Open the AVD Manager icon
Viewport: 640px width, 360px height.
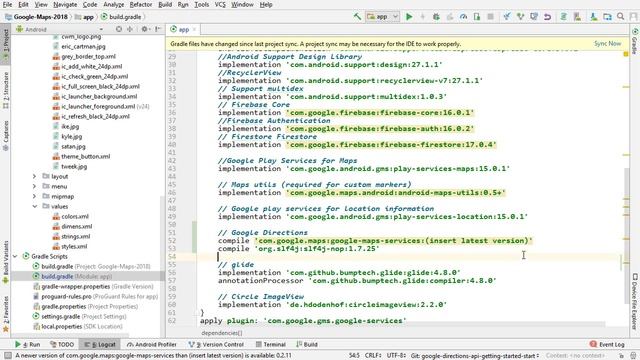[x=577, y=17]
